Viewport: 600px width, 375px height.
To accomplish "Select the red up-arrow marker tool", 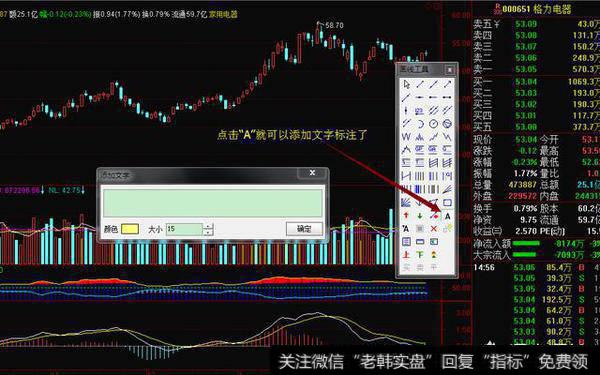I will [x=406, y=216].
